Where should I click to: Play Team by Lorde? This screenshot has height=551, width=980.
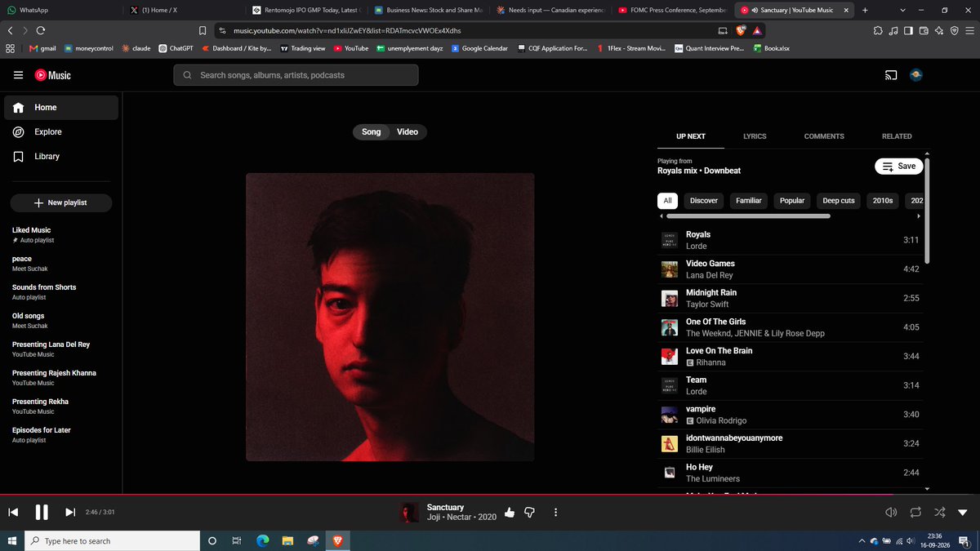tap(791, 385)
